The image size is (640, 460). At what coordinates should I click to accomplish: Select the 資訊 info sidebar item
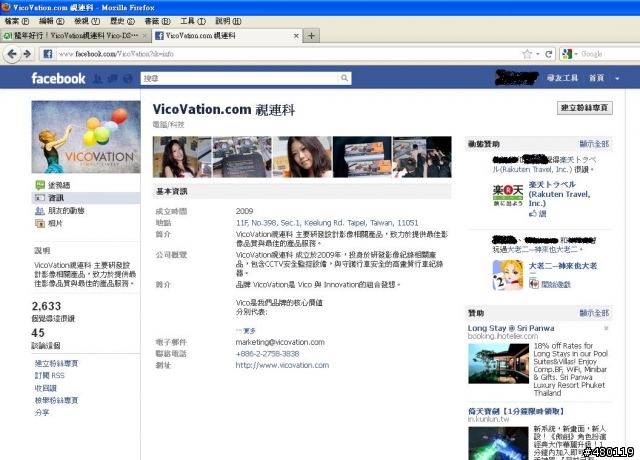(86, 198)
